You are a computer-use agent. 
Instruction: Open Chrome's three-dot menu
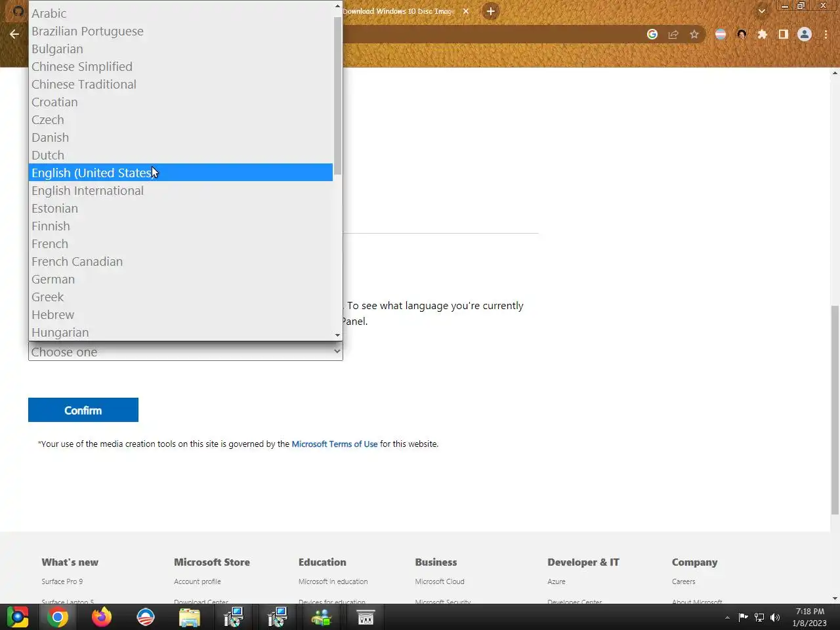(x=826, y=34)
